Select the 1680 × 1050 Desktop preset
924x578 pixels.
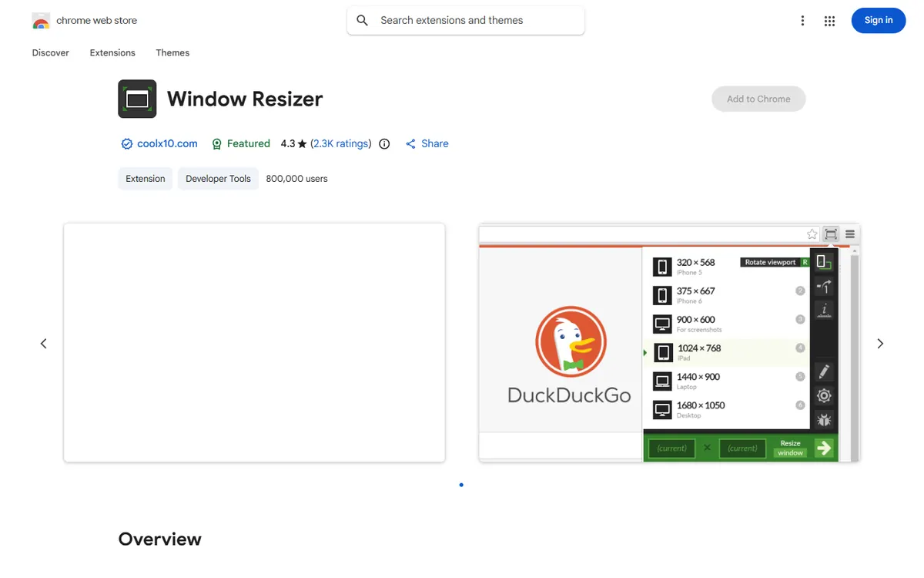click(x=726, y=409)
